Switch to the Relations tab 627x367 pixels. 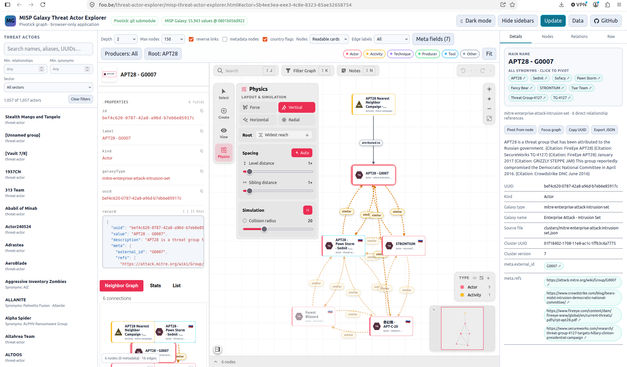(x=579, y=36)
